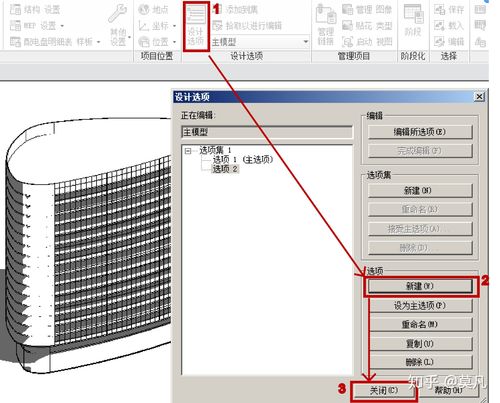Click the 阶段化 panel label

point(413,56)
